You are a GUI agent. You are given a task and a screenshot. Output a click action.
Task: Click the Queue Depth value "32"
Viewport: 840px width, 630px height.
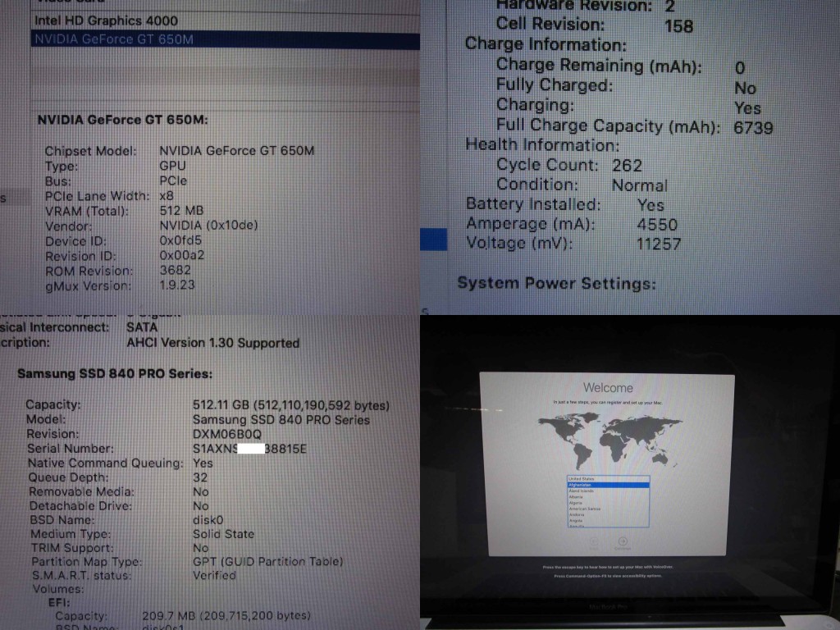click(x=200, y=477)
